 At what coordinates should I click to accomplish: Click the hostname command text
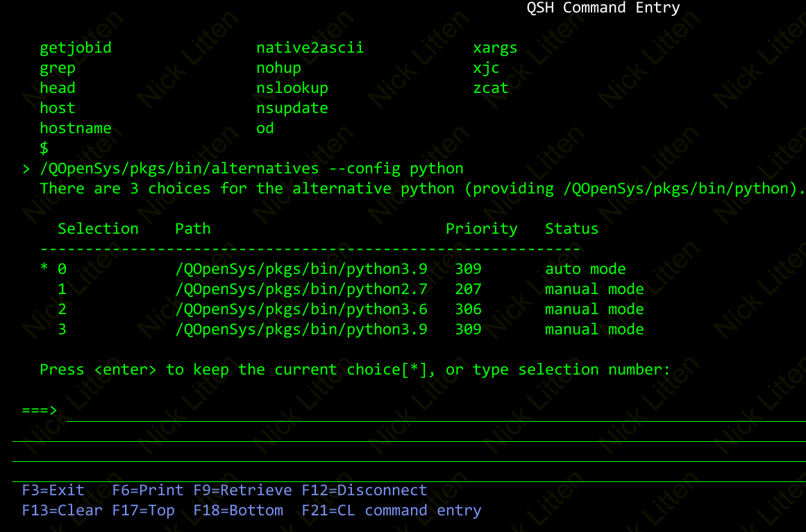pos(76,128)
